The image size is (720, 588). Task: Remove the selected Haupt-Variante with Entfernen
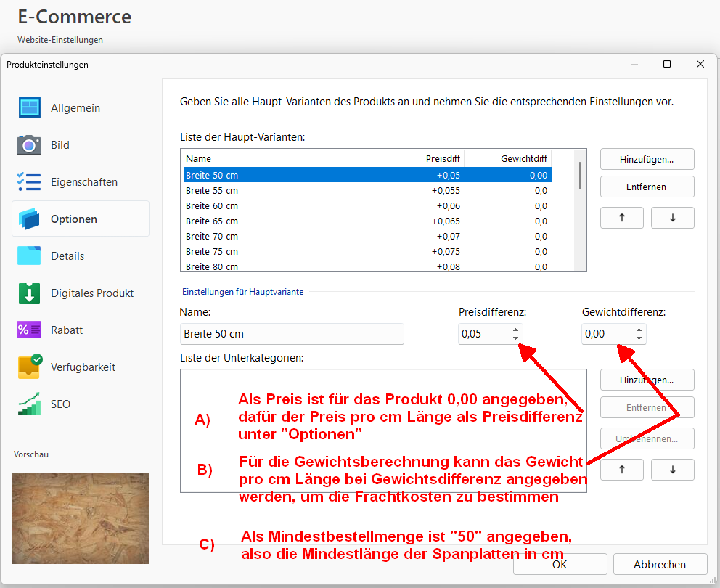[647, 187]
